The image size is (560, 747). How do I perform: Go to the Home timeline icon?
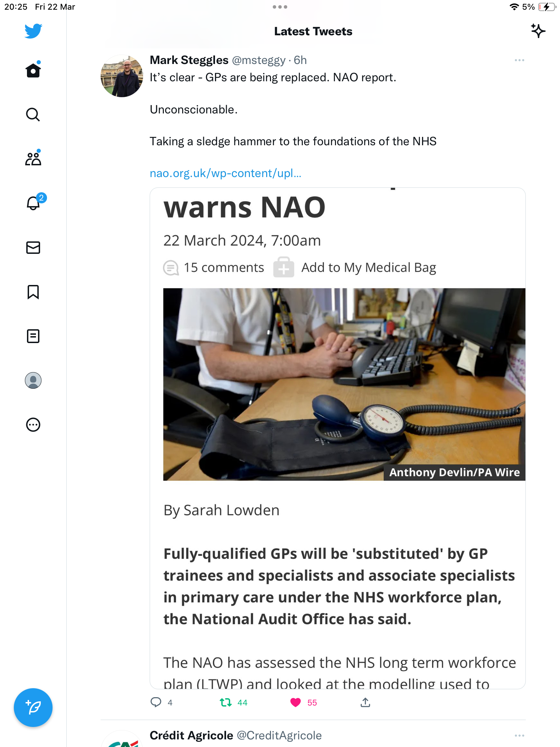(33, 70)
